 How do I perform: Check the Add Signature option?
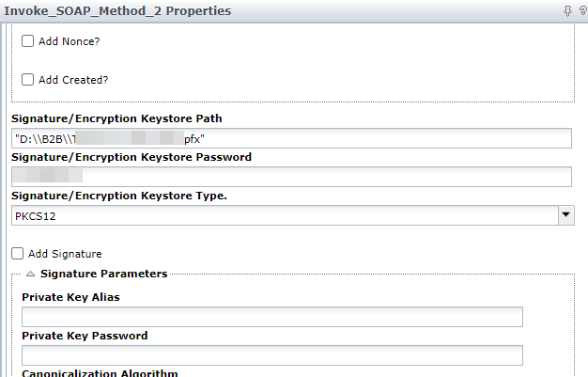[17, 254]
